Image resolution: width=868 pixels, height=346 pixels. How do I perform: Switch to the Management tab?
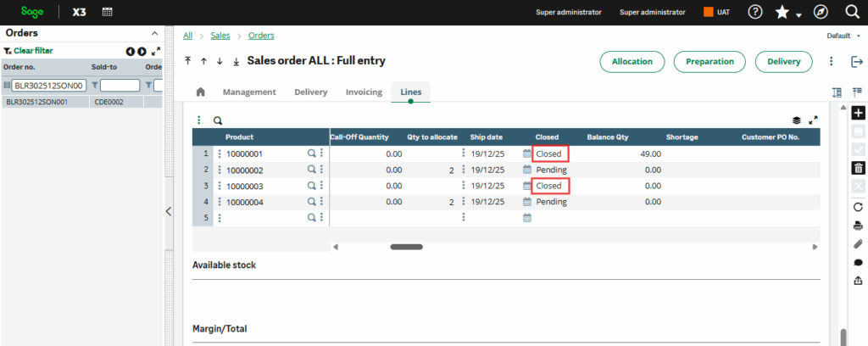coord(249,92)
